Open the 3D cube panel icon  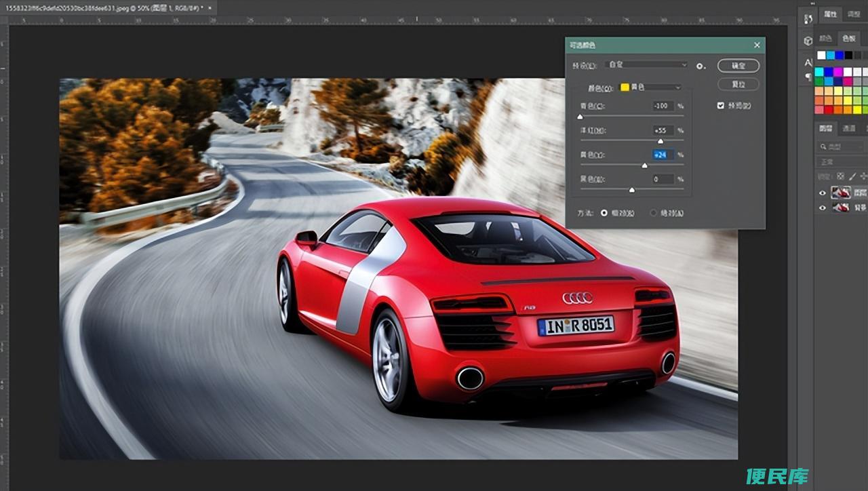pyautogui.click(x=808, y=41)
